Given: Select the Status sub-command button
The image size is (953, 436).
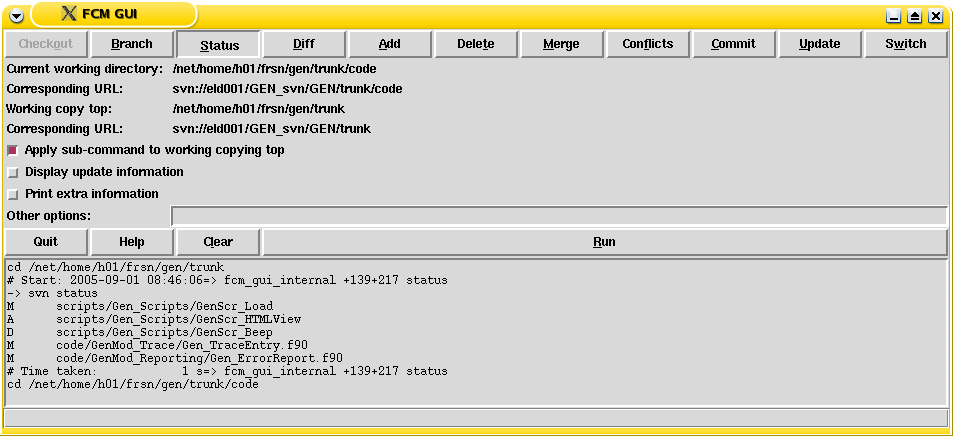Looking at the screenshot, I should point(219,45).
